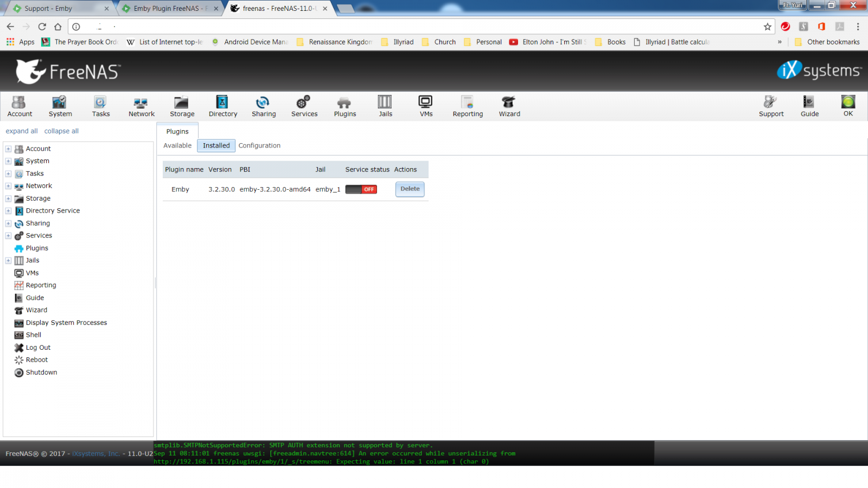Select the Plugins main tab

coord(177,131)
